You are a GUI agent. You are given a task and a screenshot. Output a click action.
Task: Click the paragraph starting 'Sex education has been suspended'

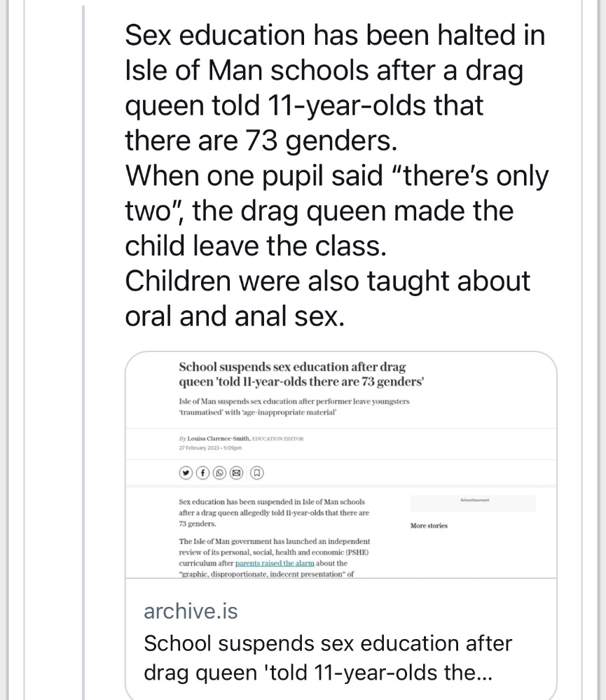pyautogui.click(x=274, y=512)
